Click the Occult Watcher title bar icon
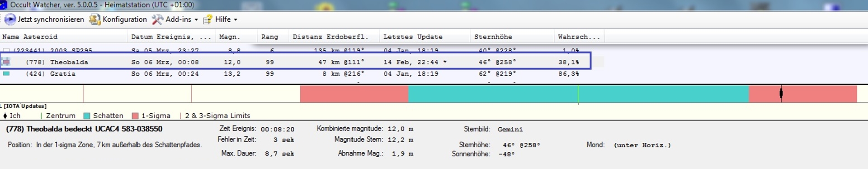 4,5
